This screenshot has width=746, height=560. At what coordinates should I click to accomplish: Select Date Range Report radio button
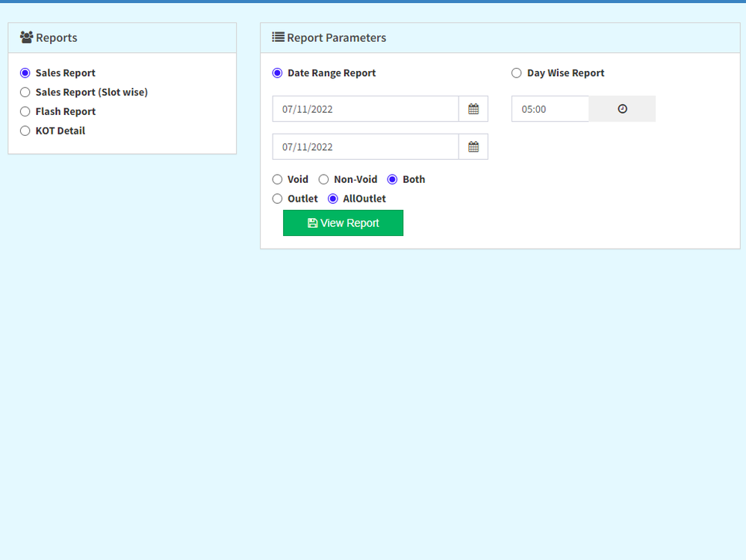[278, 73]
